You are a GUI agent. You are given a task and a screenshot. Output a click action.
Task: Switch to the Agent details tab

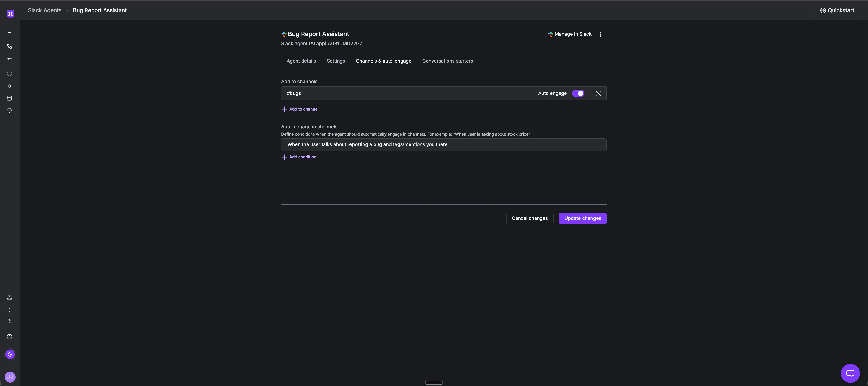click(x=301, y=61)
